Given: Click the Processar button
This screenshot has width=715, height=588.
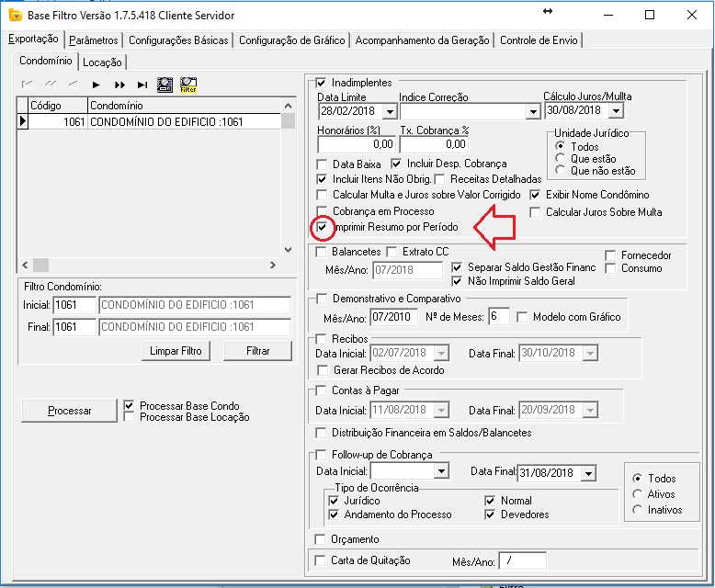Looking at the screenshot, I should [x=70, y=411].
